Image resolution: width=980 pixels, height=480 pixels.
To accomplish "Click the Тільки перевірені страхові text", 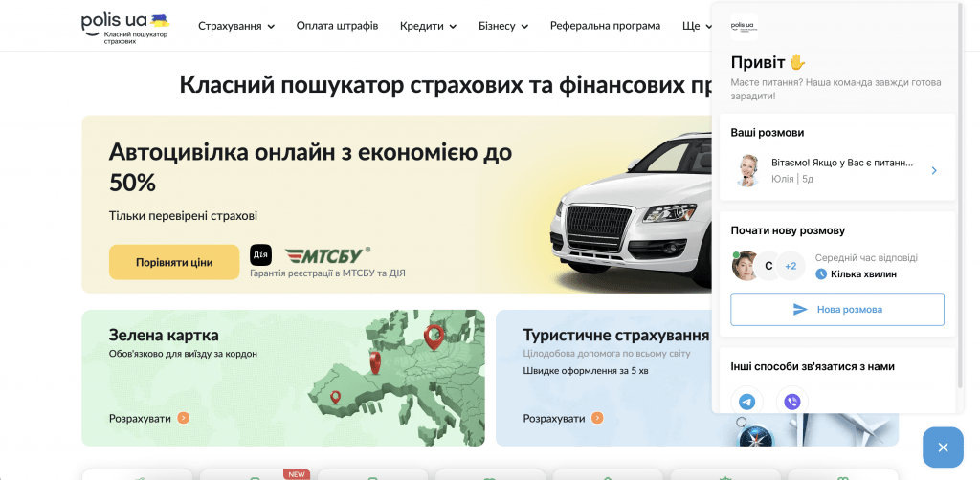I will [183, 216].
